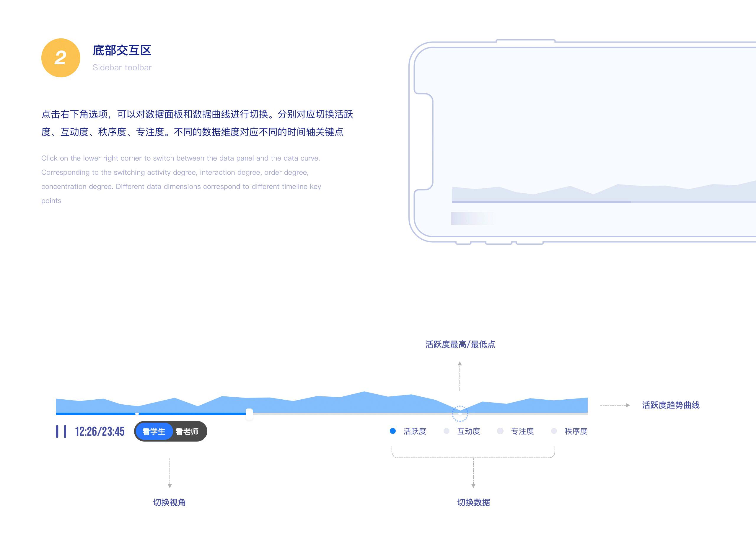Screen dimensions: 756x549
Task: Select the 互动度 data radio button
Action: point(446,431)
